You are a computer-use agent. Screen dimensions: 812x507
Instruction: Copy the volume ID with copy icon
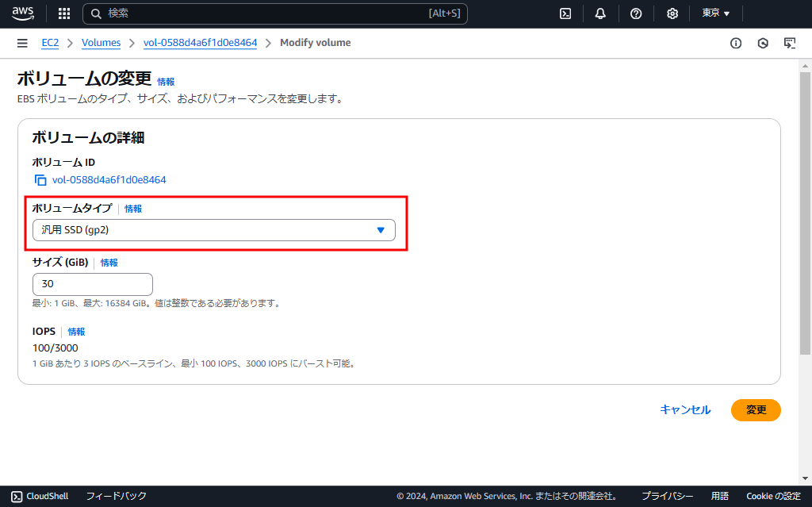pos(40,180)
